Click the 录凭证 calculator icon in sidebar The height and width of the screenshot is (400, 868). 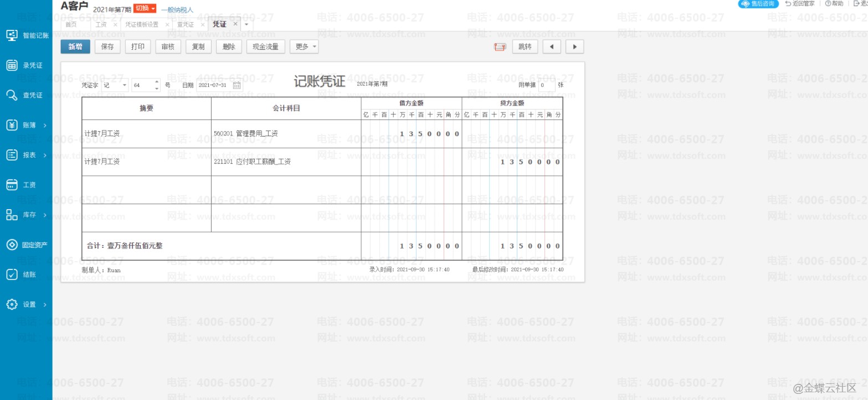click(12, 65)
